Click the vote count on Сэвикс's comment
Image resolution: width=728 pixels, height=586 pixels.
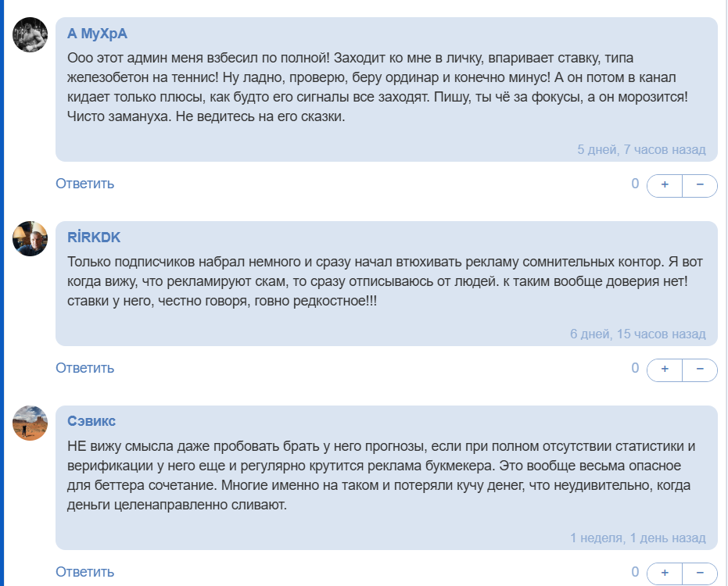tap(635, 571)
